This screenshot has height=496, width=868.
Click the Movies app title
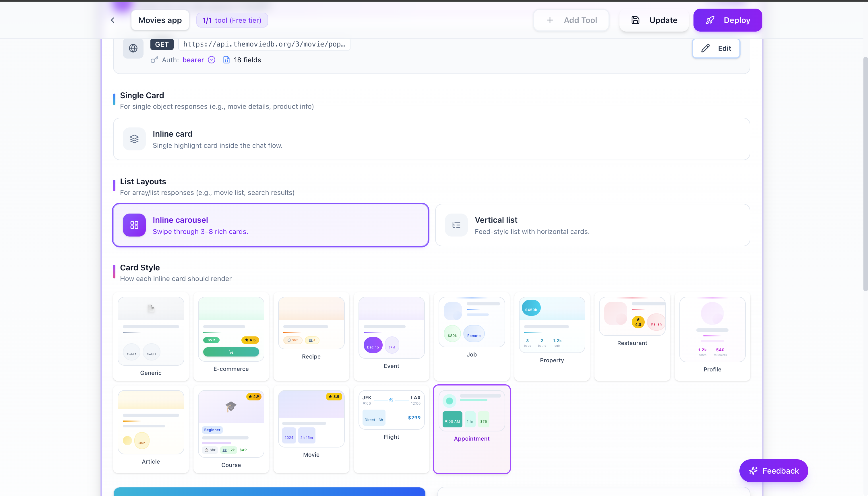[x=160, y=20]
